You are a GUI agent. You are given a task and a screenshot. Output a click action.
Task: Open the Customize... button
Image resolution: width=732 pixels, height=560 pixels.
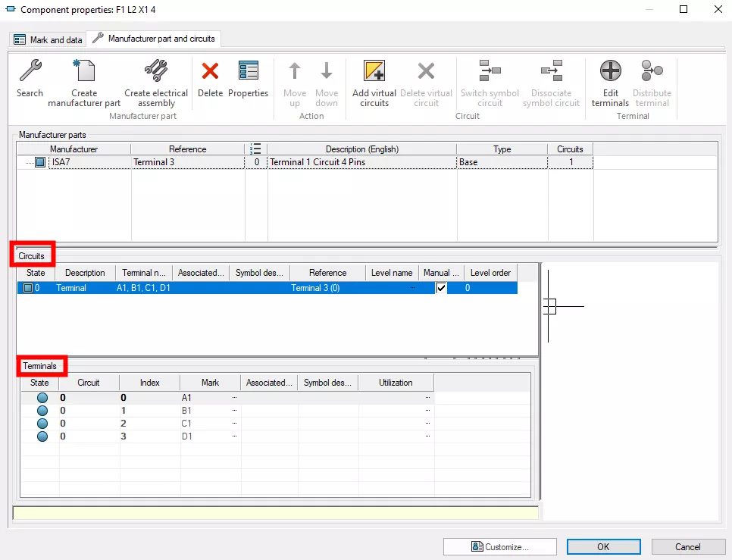[x=500, y=546]
